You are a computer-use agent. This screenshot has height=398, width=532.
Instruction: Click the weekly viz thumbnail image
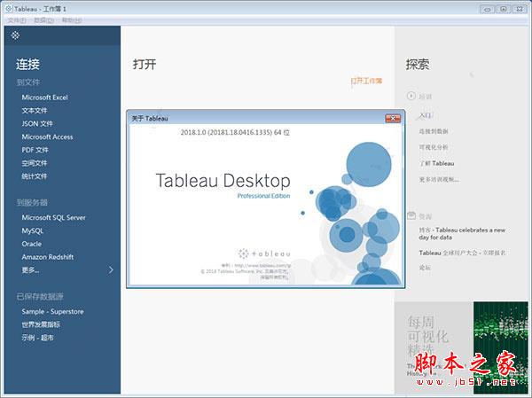[x=501, y=347]
